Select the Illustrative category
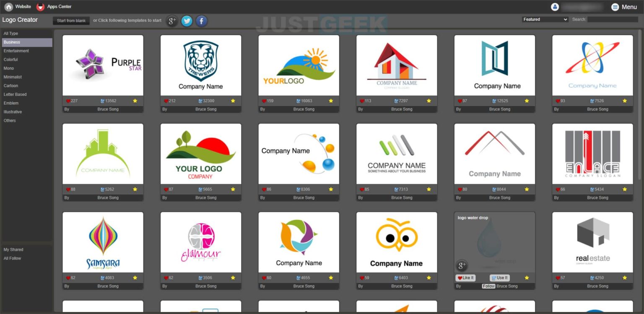The image size is (644, 314). (27, 112)
